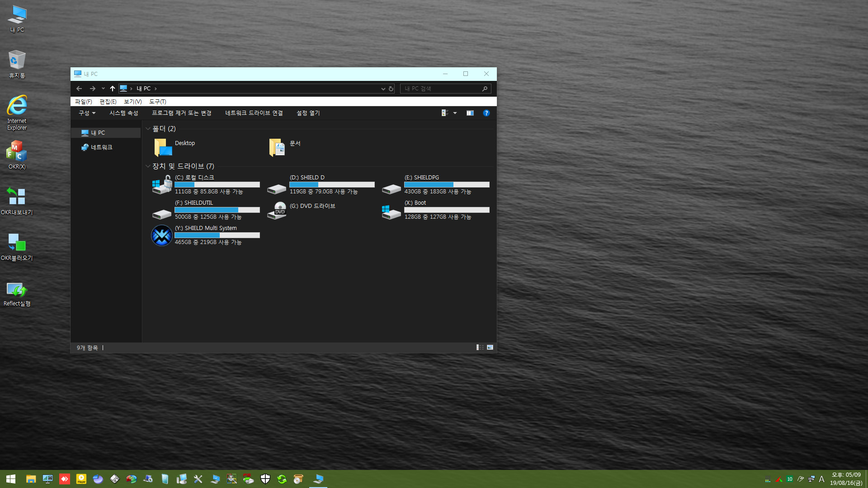Click chevron after 내 PC in address bar
Screen dimensions: 868x488
point(156,89)
